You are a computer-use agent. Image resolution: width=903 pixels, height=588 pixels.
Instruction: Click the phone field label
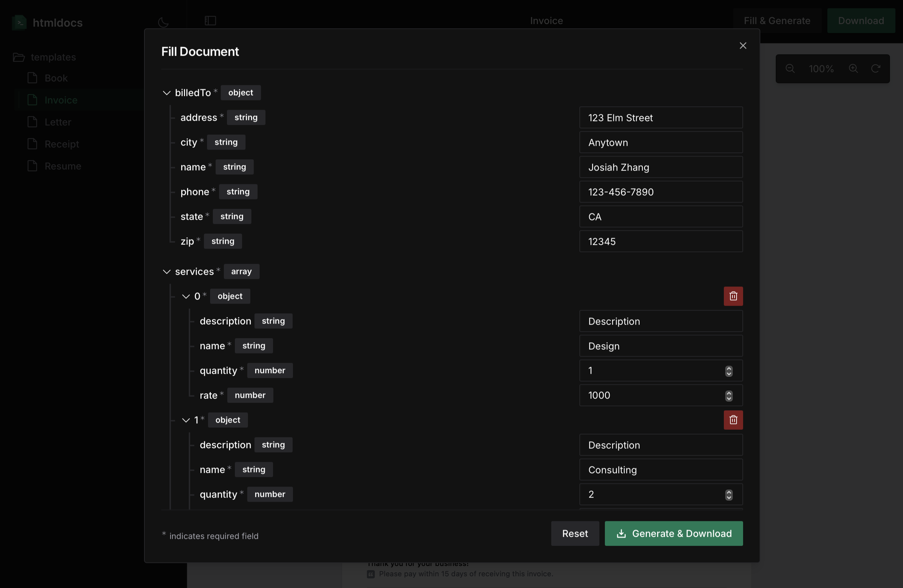(x=195, y=192)
